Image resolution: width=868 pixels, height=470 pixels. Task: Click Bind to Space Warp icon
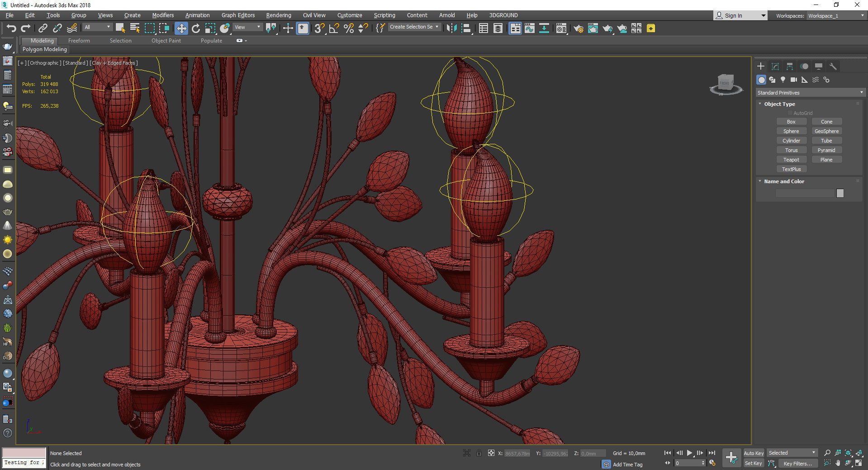[71, 28]
